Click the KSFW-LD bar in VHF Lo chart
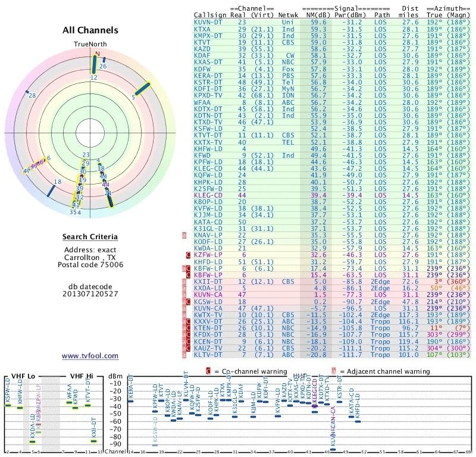This screenshot has width=476, height=457. coord(8,406)
